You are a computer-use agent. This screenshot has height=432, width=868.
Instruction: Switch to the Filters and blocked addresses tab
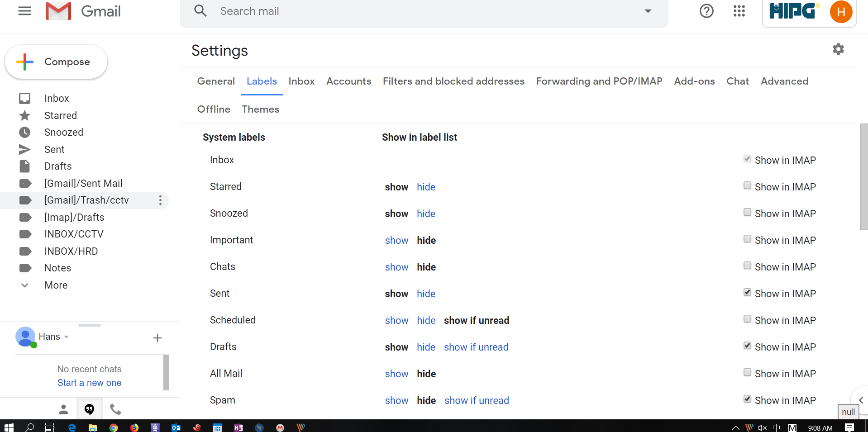(453, 81)
